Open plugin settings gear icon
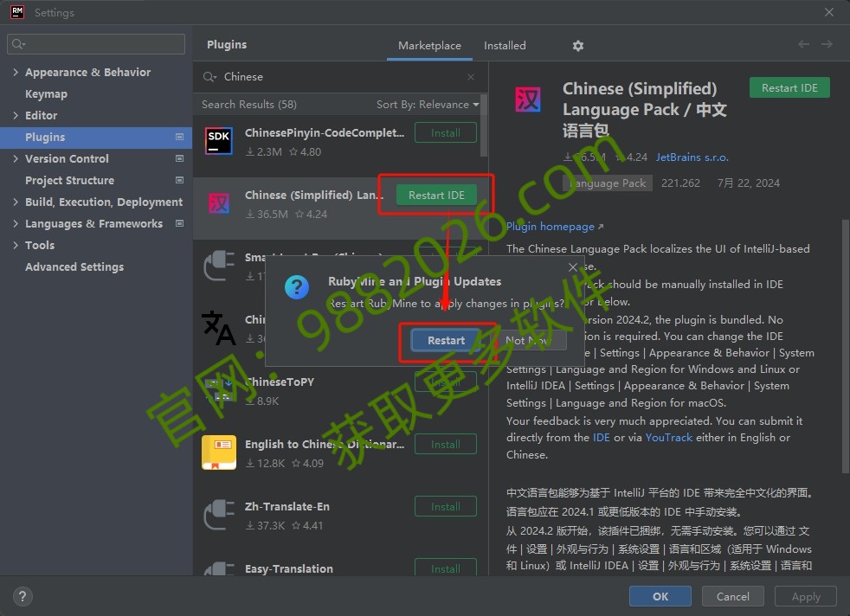Image resolution: width=850 pixels, height=616 pixels. 578,46
